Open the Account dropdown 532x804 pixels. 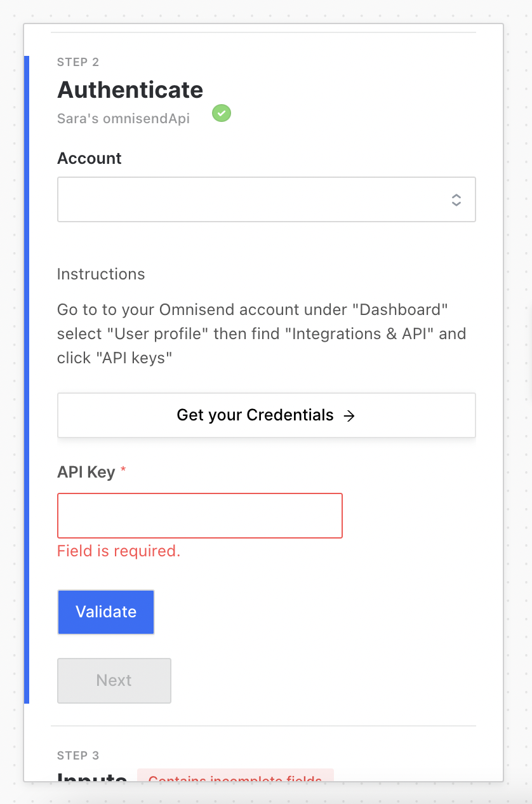[267, 199]
